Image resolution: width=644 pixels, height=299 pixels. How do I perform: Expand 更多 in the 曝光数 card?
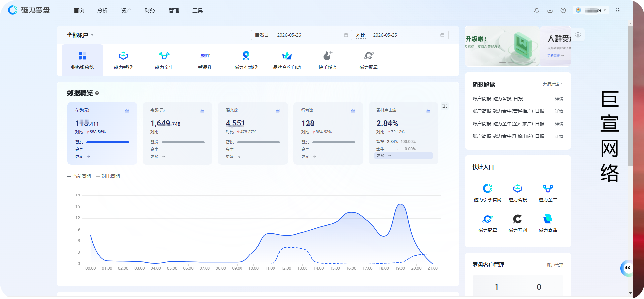point(233,157)
